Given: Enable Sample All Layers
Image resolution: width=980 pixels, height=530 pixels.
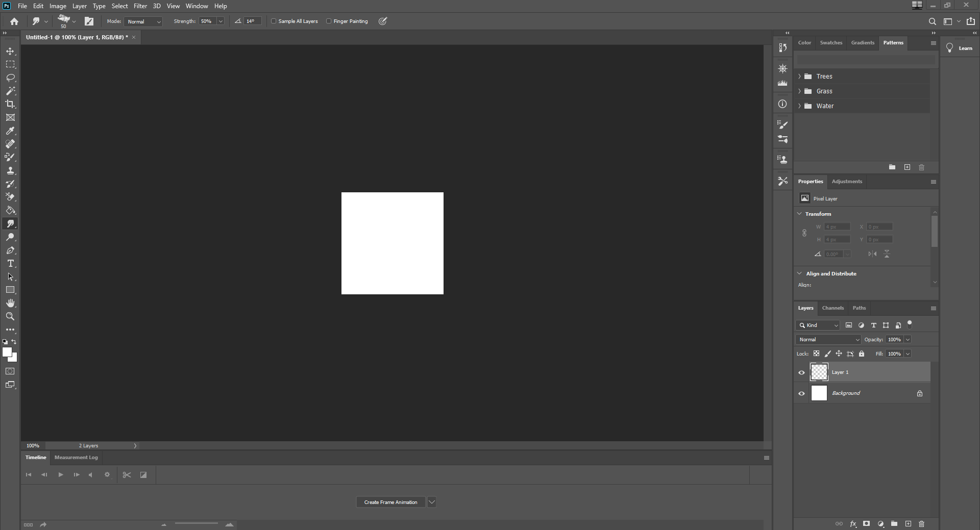Looking at the screenshot, I should (x=274, y=21).
